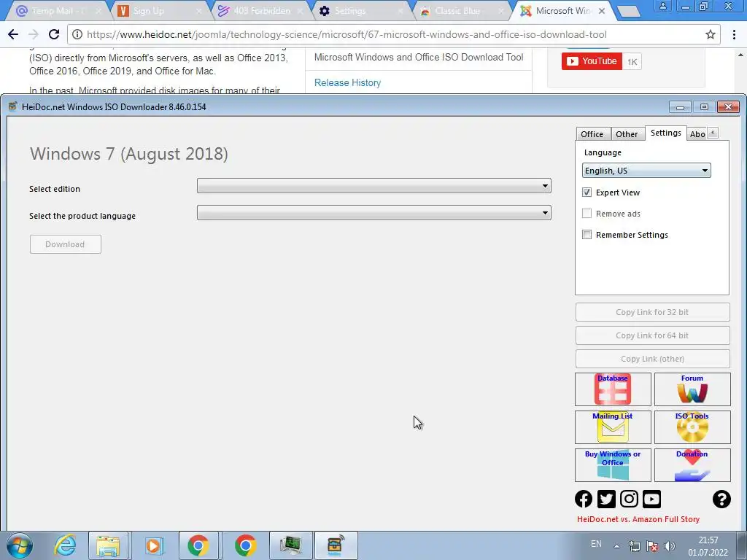Switch to the Office tab
The width and height of the screenshot is (747, 560).
(592, 134)
